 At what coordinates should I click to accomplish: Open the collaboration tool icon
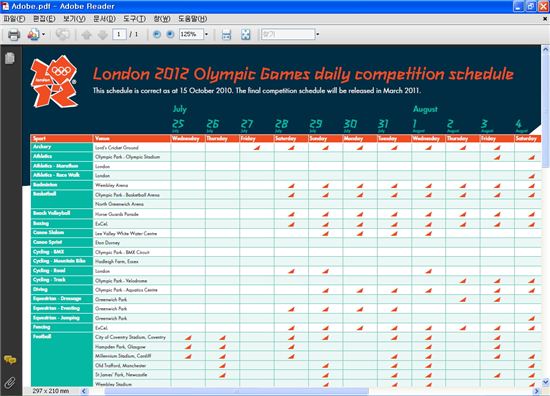(x=33, y=35)
